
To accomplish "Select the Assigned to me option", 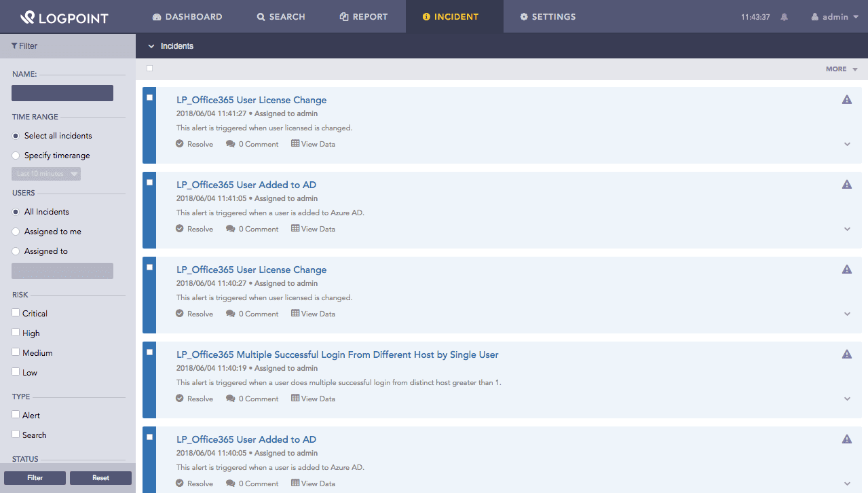I will coord(16,232).
